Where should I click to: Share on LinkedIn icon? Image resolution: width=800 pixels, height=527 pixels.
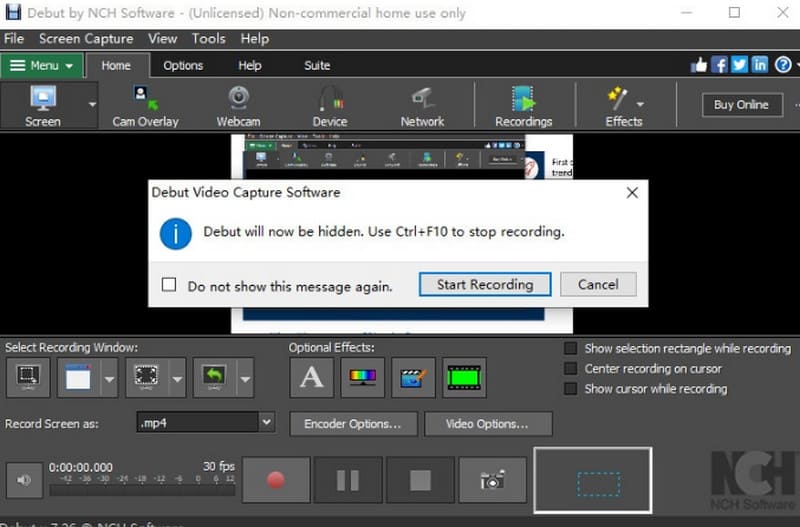click(x=760, y=65)
